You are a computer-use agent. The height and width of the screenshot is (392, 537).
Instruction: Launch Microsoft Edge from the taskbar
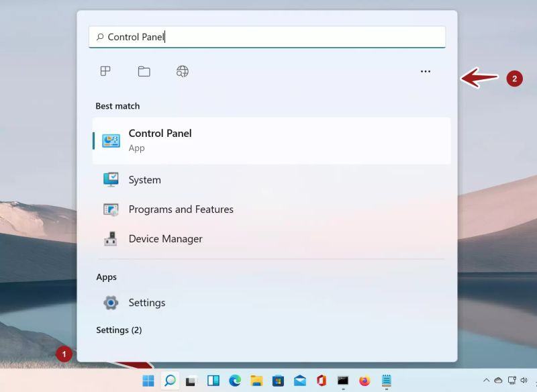(236, 381)
